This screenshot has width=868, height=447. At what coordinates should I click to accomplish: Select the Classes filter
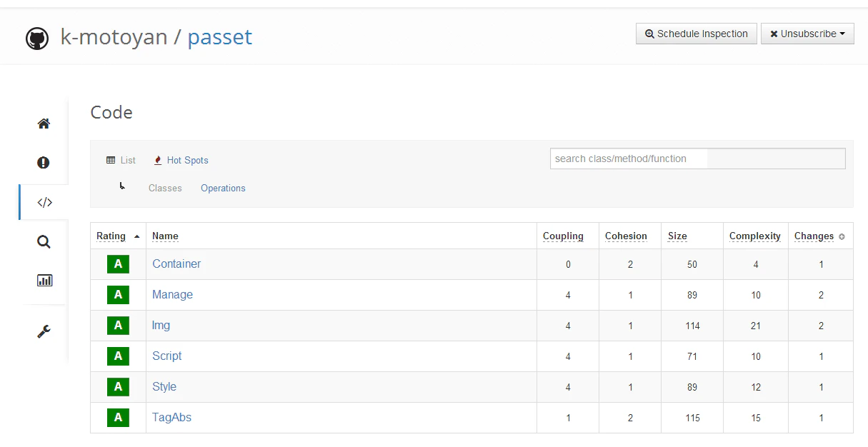point(165,189)
